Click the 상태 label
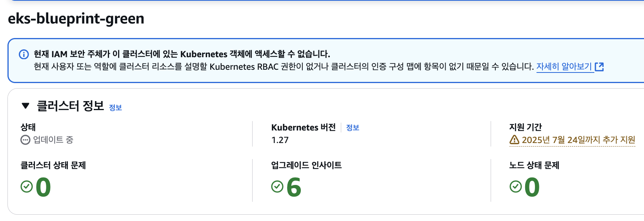 point(28,127)
